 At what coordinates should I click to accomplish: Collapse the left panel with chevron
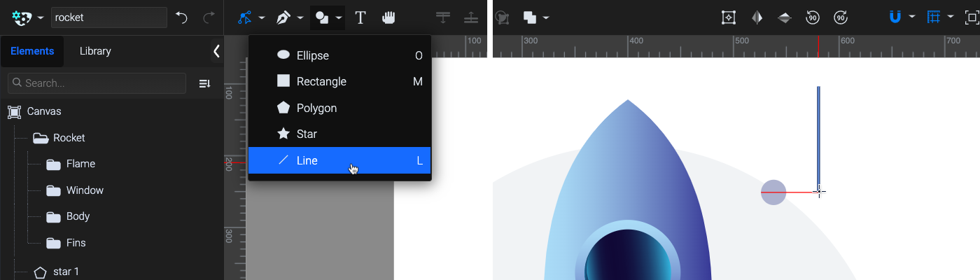point(216,51)
